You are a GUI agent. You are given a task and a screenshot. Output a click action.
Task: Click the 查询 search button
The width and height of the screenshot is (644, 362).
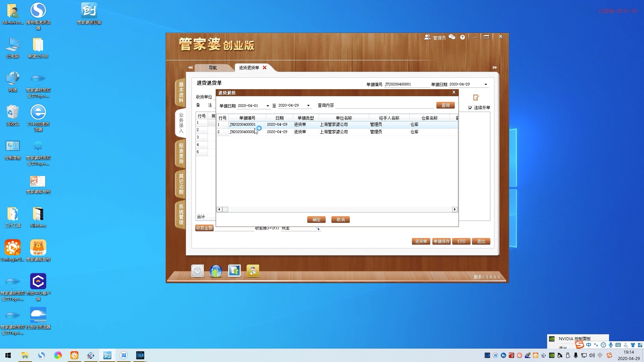coord(445,105)
